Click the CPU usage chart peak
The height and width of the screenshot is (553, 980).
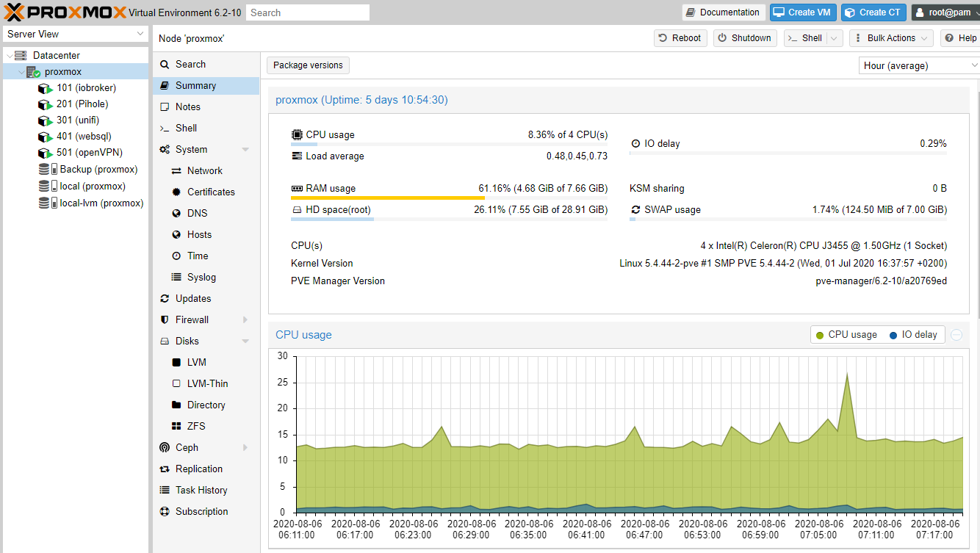847,374
